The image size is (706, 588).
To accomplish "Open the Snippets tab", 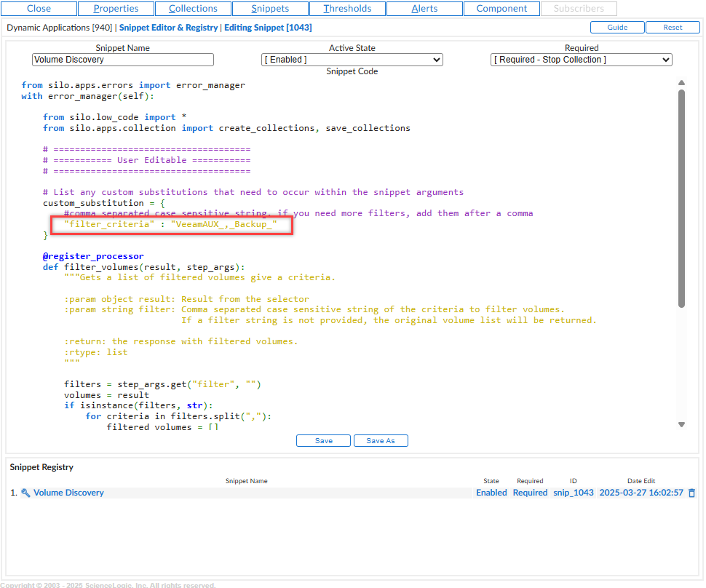I will pyautogui.click(x=270, y=9).
